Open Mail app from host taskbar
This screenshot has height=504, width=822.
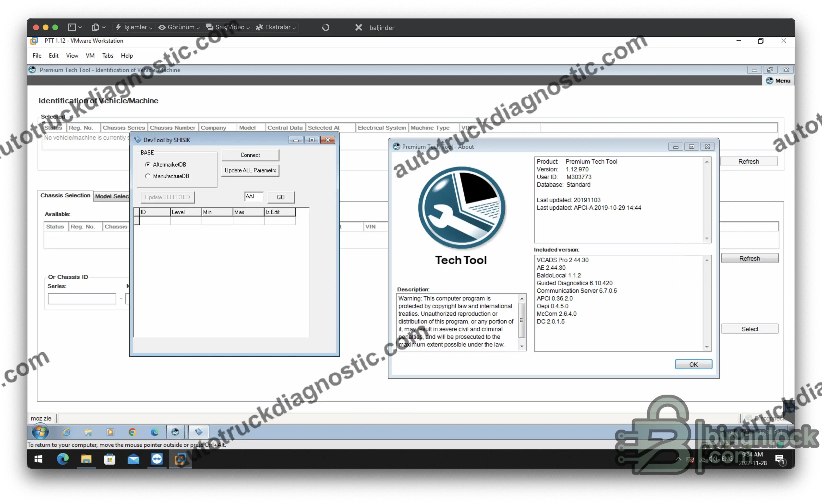(x=133, y=459)
